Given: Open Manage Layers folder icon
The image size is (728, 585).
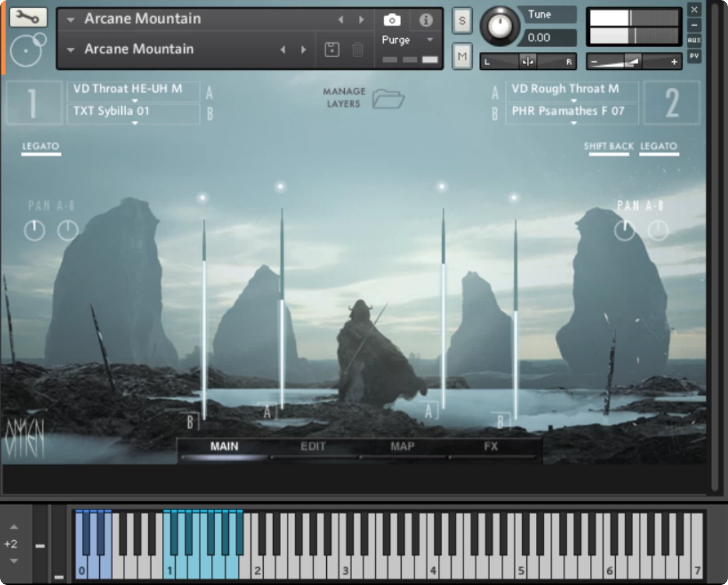Looking at the screenshot, I should click(x=389, y=99).
